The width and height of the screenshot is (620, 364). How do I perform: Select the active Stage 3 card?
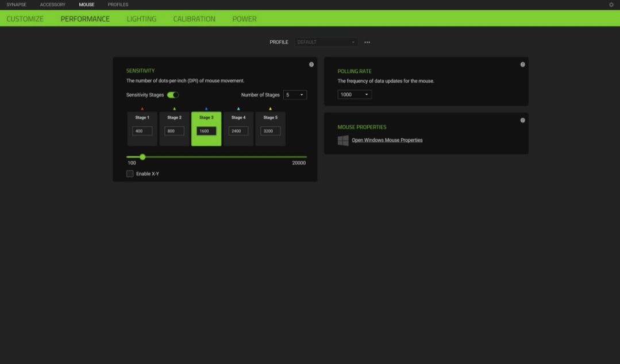click(x=206, y=129)
